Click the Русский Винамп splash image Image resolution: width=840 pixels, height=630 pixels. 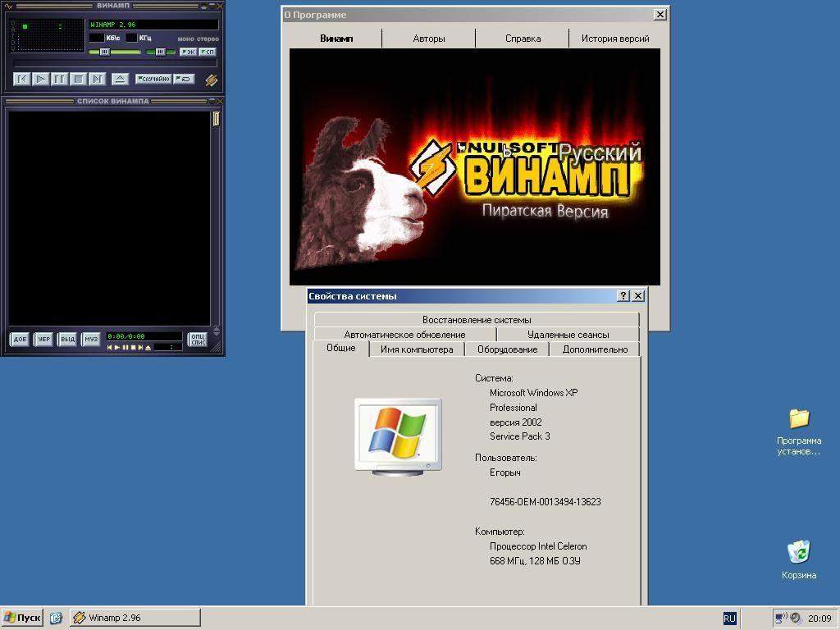[x=475, y=167]
